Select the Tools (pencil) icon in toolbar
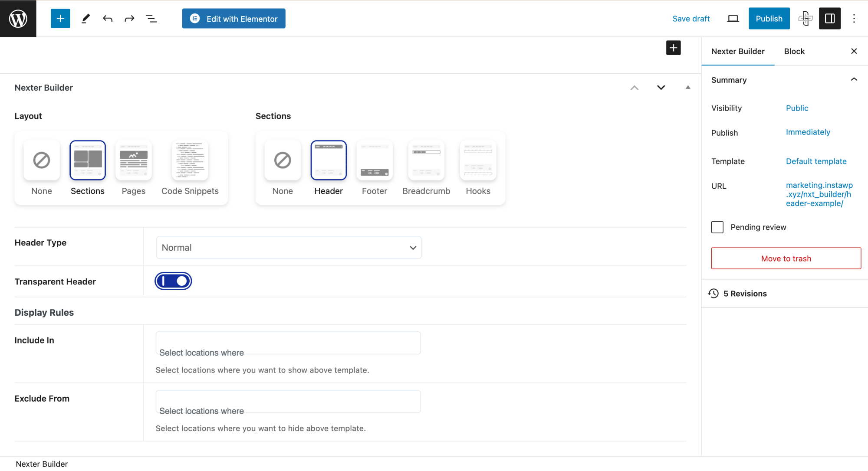The height and width of the screenshot is (471, 868). coord(85,18)
